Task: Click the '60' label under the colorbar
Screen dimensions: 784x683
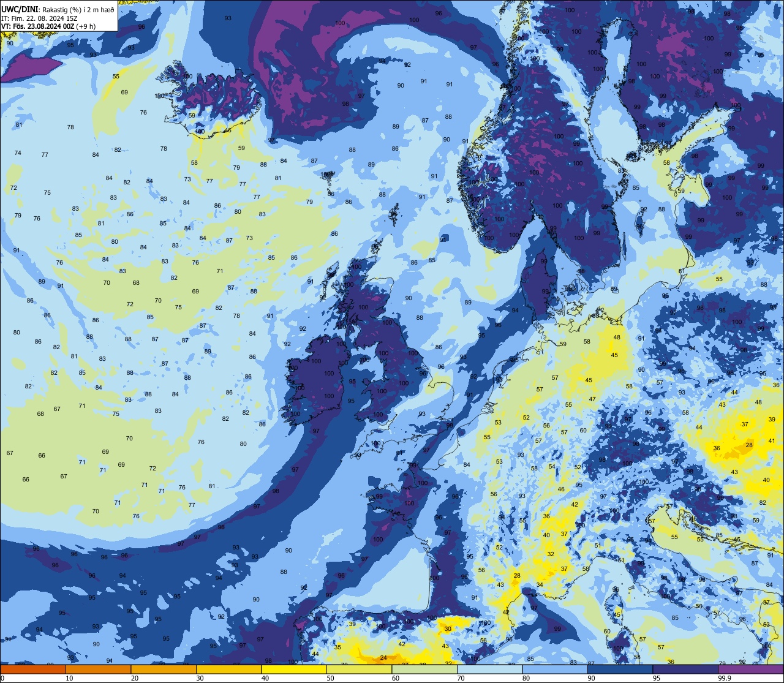Action: pos(396,678)
